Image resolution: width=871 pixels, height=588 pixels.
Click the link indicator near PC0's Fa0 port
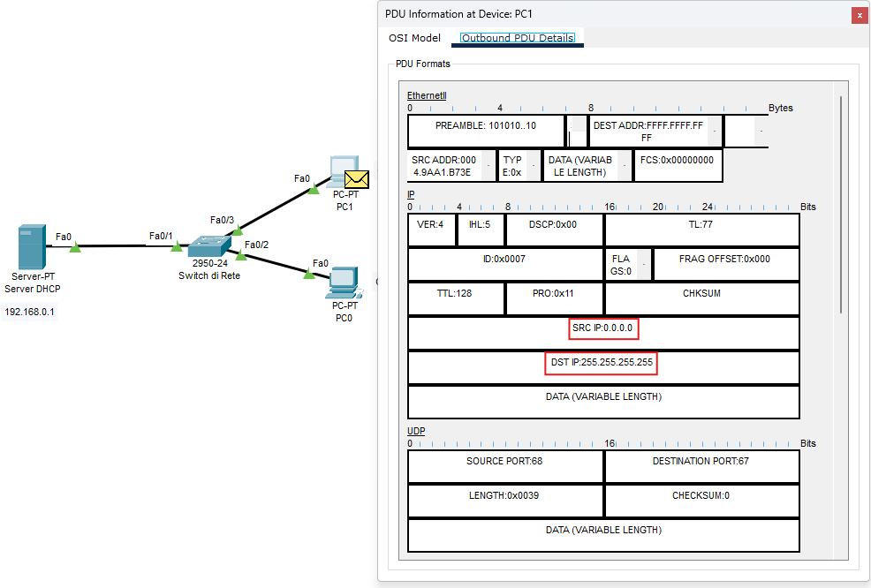(309, 273)
